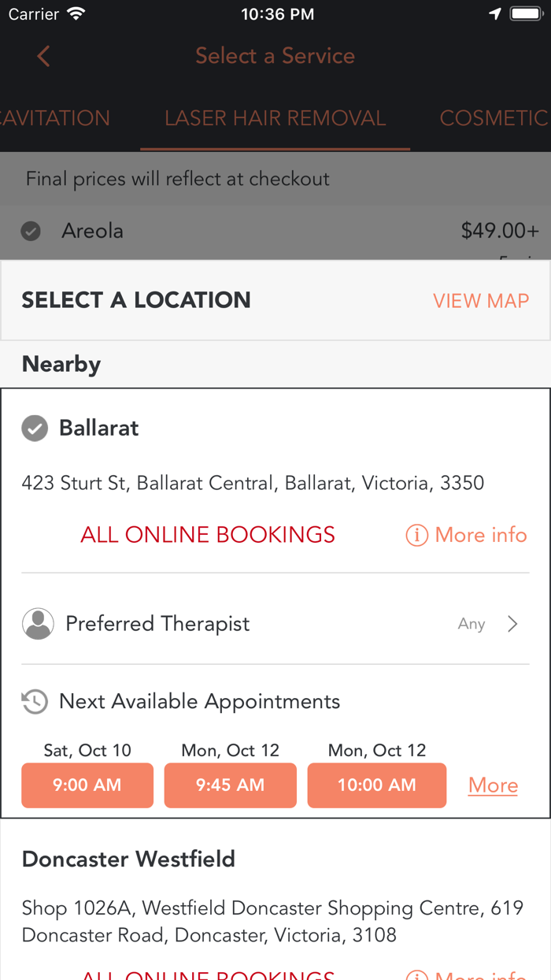Show More available appointment times

(493, 785)
